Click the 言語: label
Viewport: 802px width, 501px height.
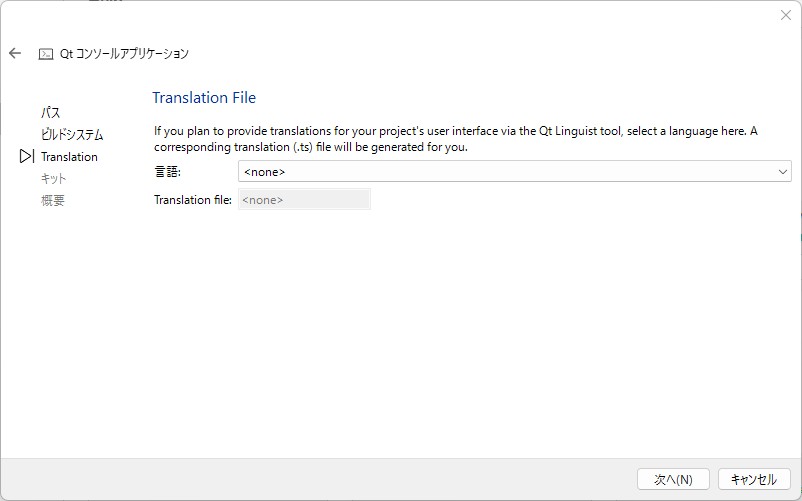coord(167,172)
